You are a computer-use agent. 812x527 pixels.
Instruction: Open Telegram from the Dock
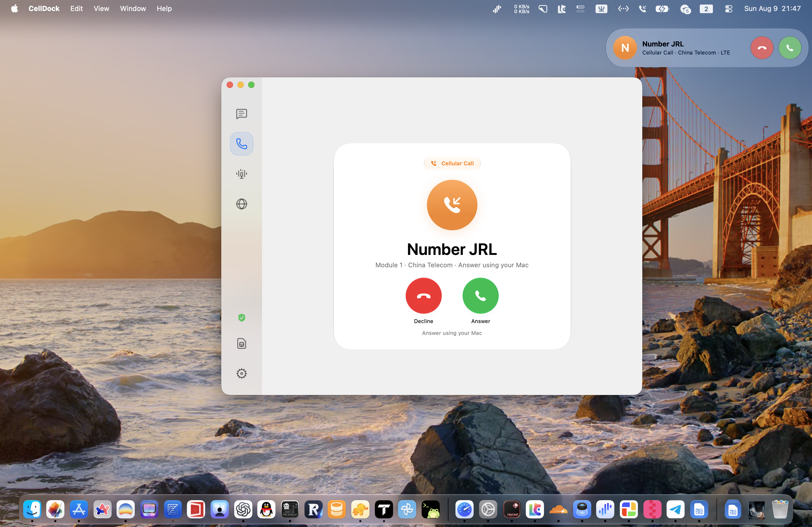(x=676, y=510)
